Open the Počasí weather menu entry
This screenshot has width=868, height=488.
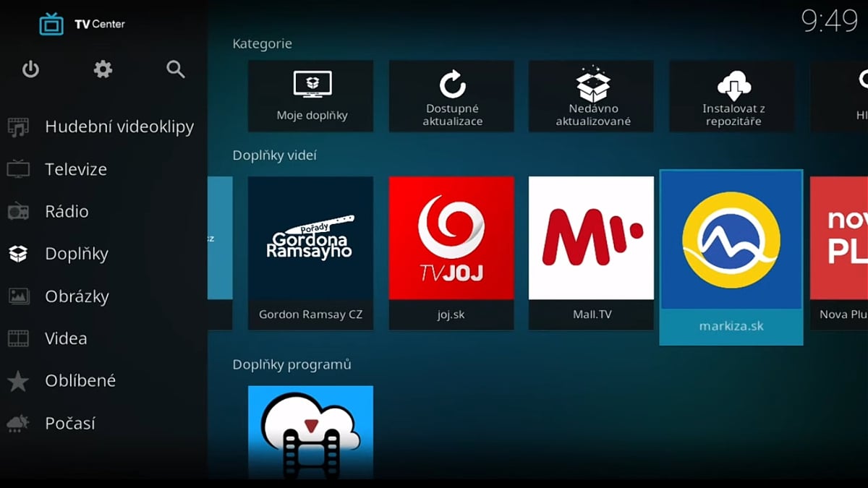(x=103, y=423)
